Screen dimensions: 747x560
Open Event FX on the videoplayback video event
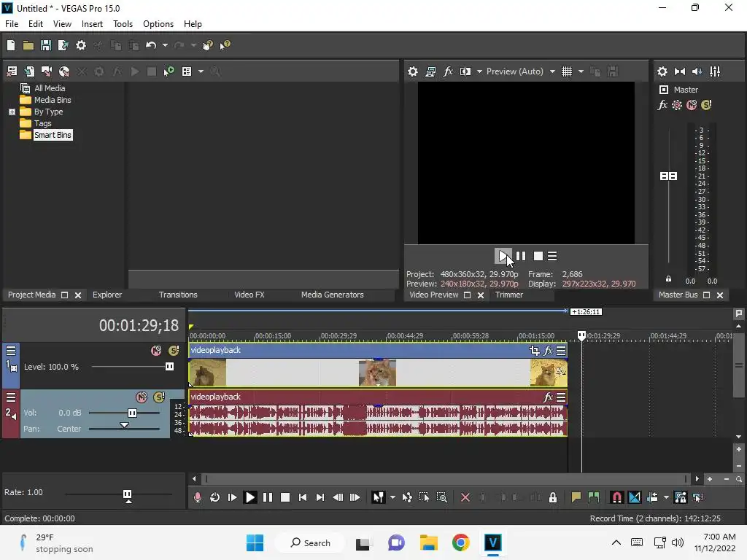pyautogui.click(x=549, y=351)
